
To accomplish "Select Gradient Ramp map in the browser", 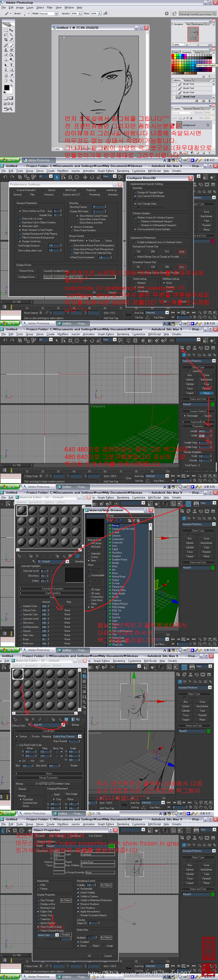I will click(119, 560).
